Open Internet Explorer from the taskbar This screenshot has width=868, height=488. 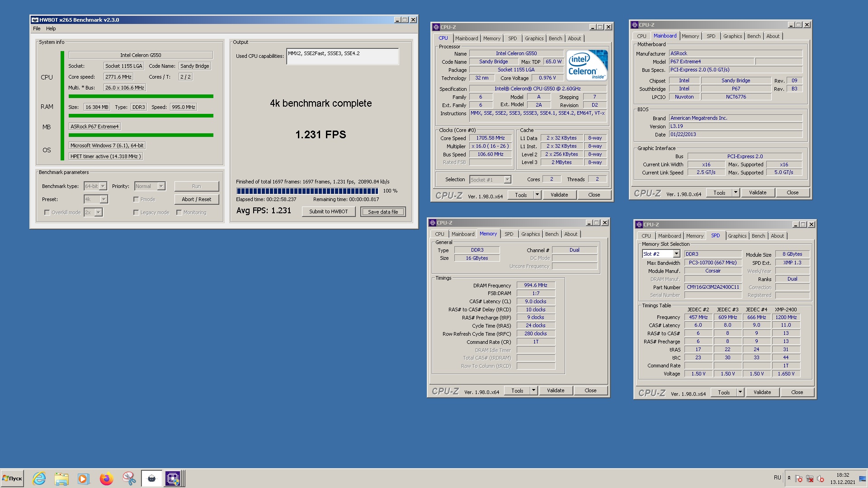pyautogui.click(x=39, y=479)
